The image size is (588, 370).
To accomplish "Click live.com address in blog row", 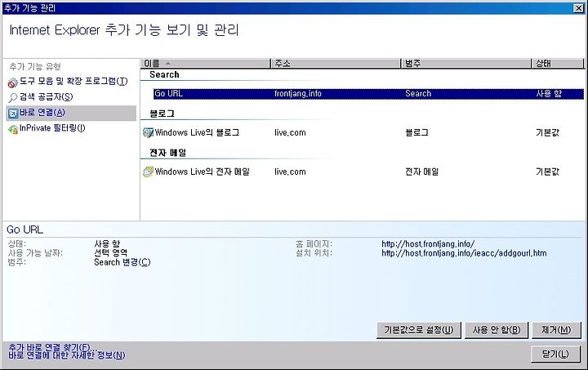I will pyautogui.click(x=290, y=132).
